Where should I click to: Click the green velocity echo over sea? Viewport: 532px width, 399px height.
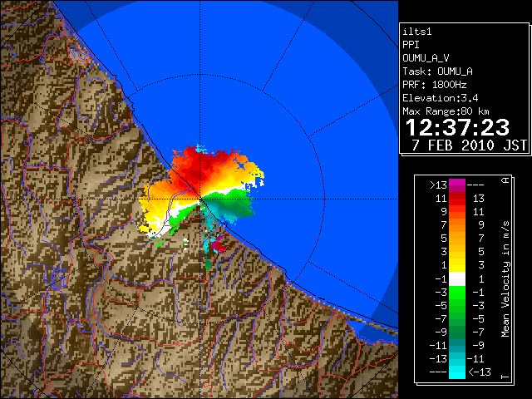[x=234, y=204]
